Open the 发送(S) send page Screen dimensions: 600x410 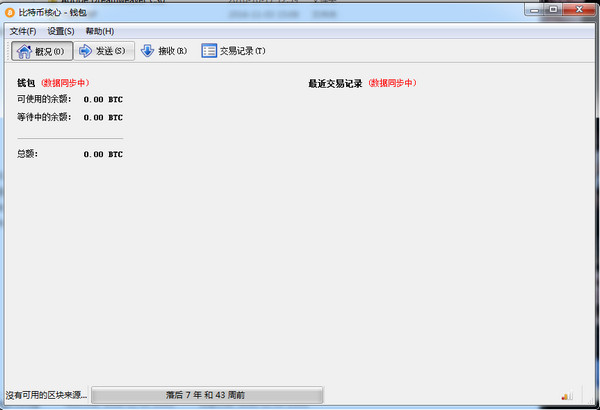[104, 51]
